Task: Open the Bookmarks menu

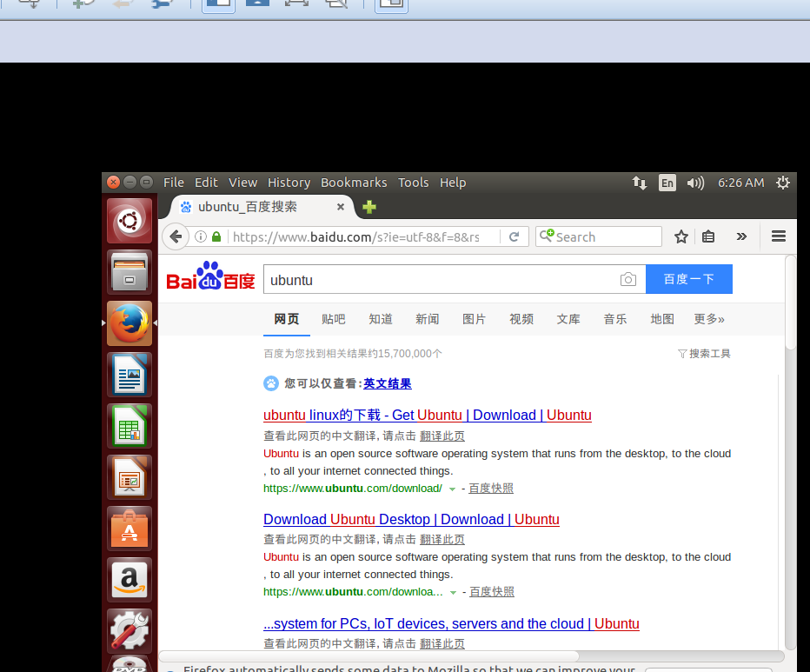Action: (354, 183)
